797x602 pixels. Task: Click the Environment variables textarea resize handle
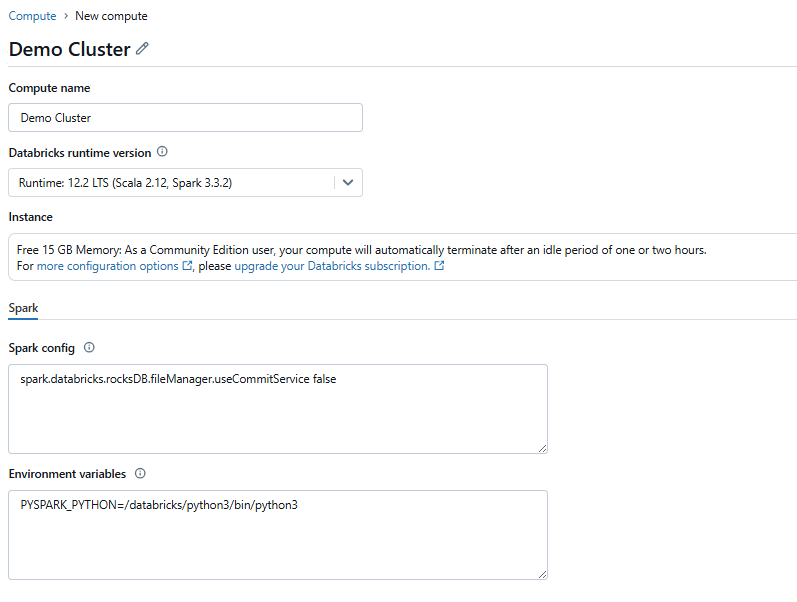tap(542, 574)
